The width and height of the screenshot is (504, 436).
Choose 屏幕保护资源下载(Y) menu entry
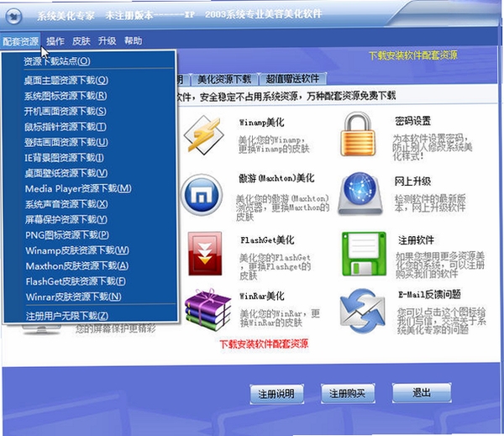66,219
